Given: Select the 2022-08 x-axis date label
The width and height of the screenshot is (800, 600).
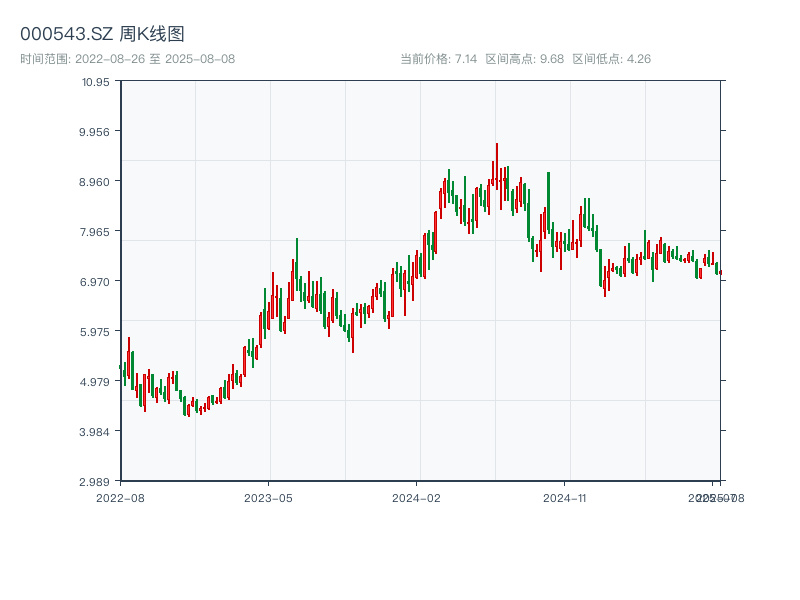Looking at the screenshot, I should (x=120, y=497).
